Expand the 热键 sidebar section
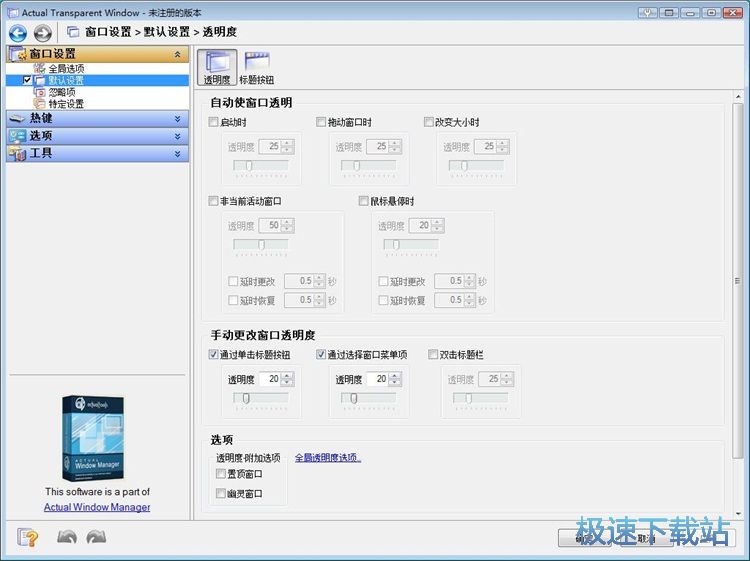The height and width of the screenshot is (561, 750). [96, 118]
